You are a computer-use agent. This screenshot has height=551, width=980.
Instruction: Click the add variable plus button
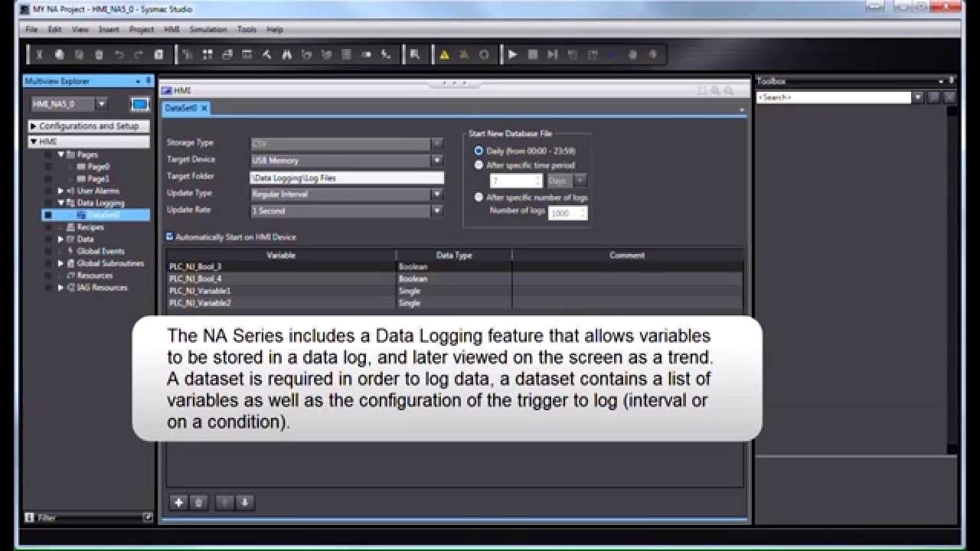[x=178, y=503]
